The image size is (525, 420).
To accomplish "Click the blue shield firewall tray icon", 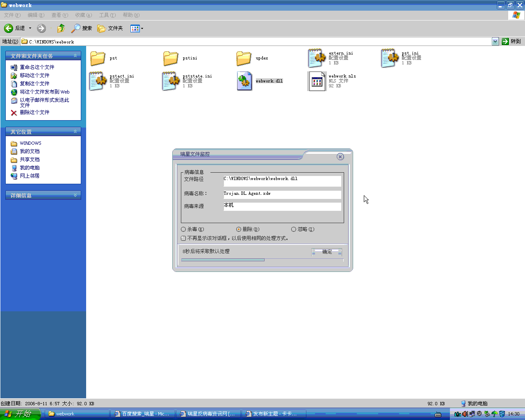I will [x=502, y=414].
